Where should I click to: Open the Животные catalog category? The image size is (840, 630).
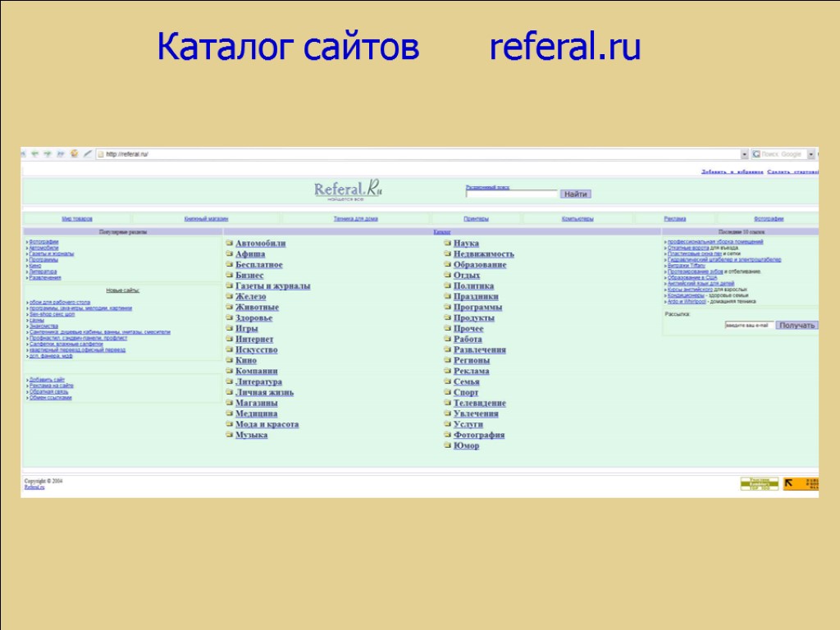click(x=257, y=307)
